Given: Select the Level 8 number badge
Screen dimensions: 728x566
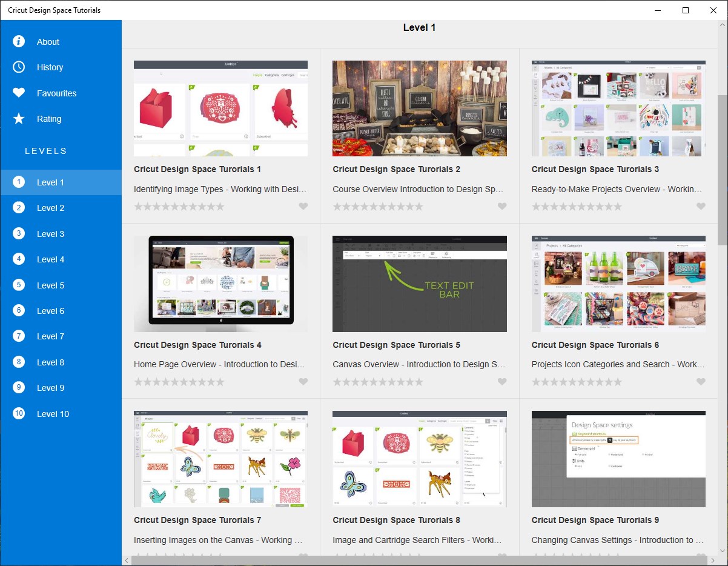Looking at the screenshot, I should [x=19, y=362].
